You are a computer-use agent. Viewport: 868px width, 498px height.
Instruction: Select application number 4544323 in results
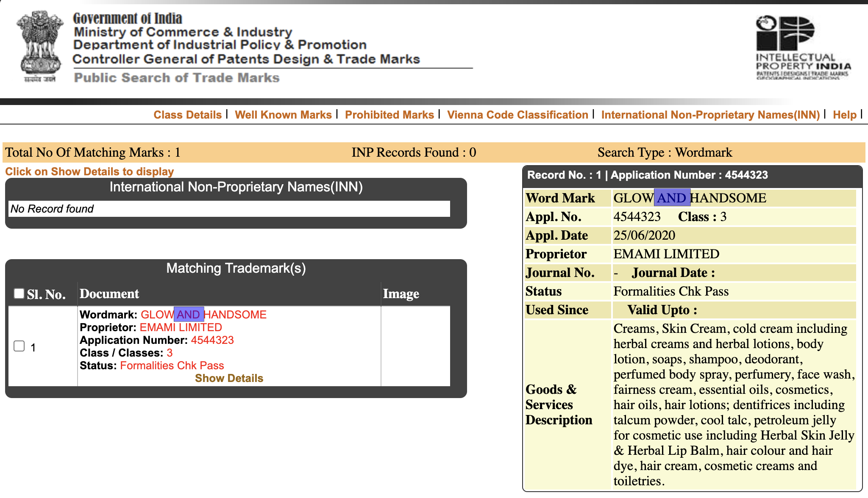tap(212, 340)
